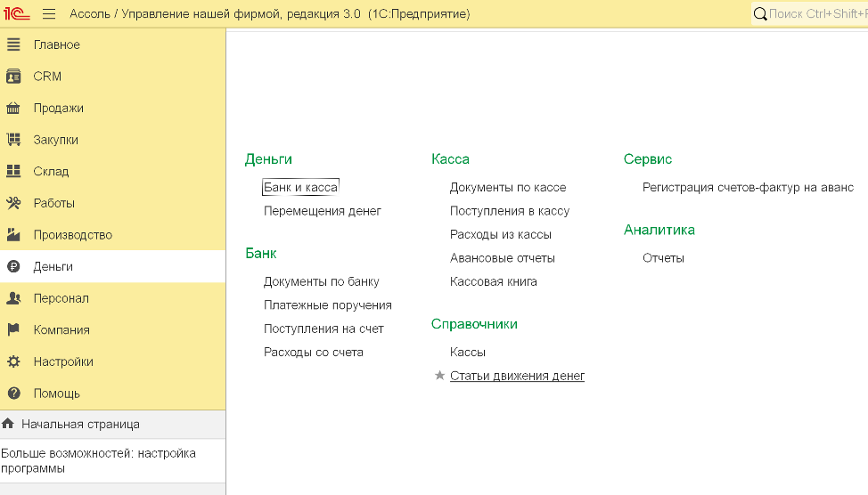The image size is (868, 495).
Task: Click the CRM section icon in sidebar
Action: pos(13,77)
